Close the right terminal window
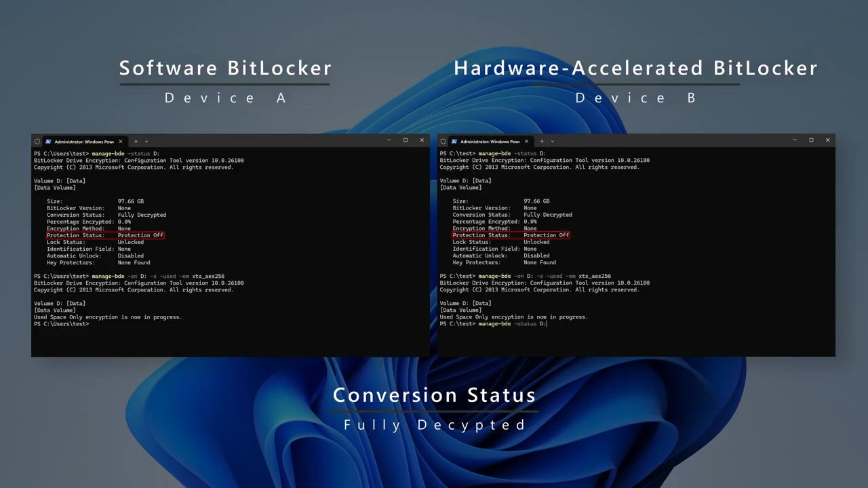The height and width of the screenshot is (488, 868). 827,140
